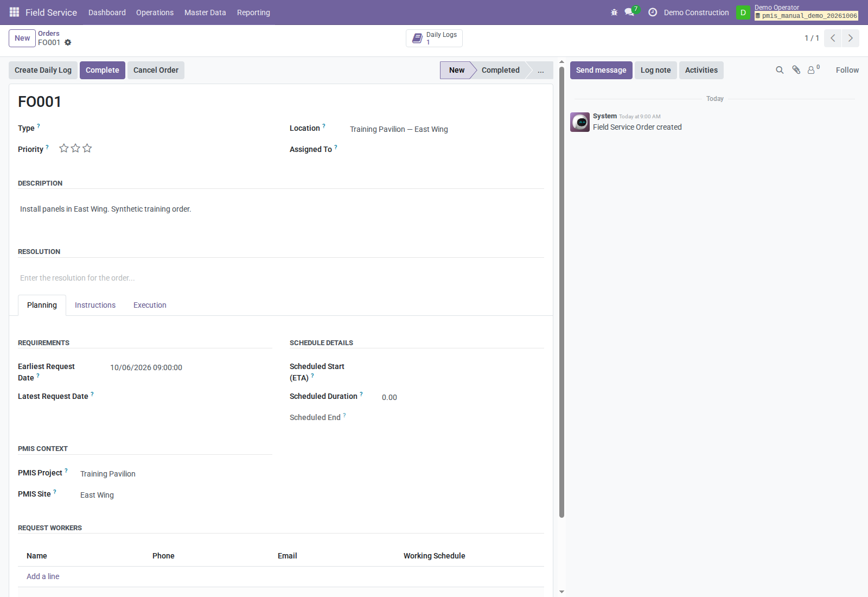Search messages with the magnifier icon
868x597 pixels.
(x=780, y=70)
